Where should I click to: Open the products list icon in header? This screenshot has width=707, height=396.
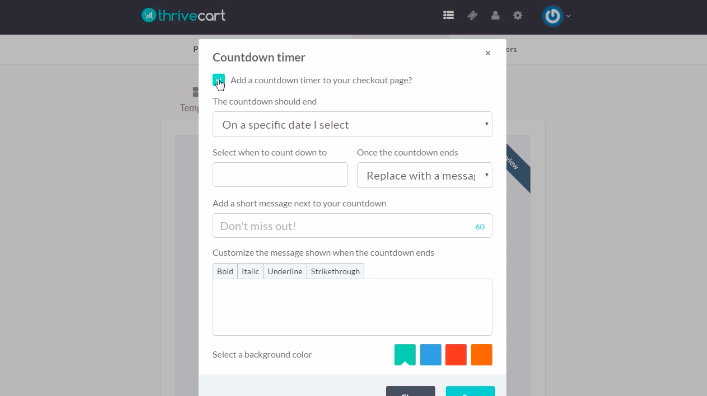click(448, 15)
